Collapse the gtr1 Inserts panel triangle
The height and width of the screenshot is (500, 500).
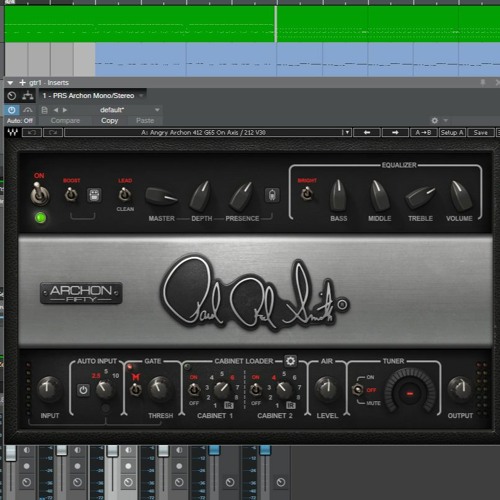[x=10, y=83]
